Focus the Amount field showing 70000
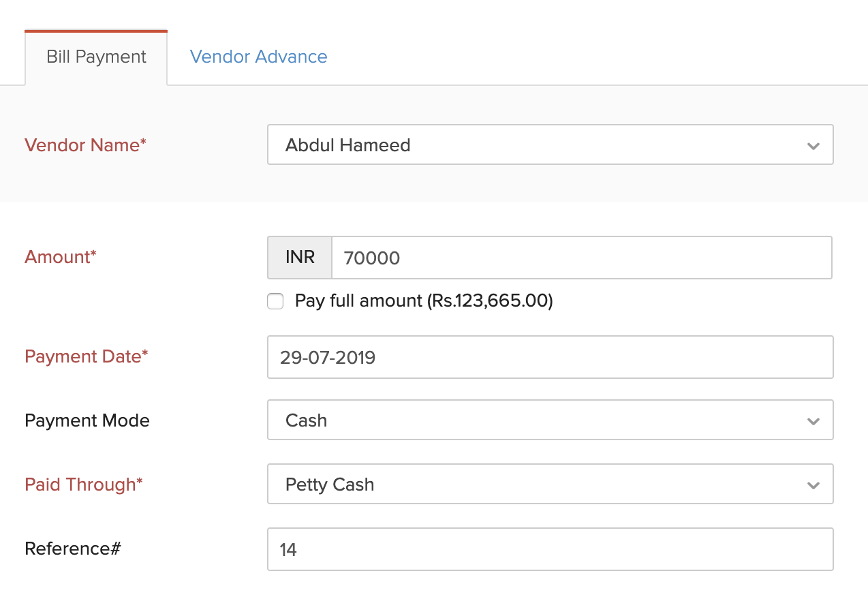Image resolution: width=868 pixels, height=601 pixels. tap(580, 258)
